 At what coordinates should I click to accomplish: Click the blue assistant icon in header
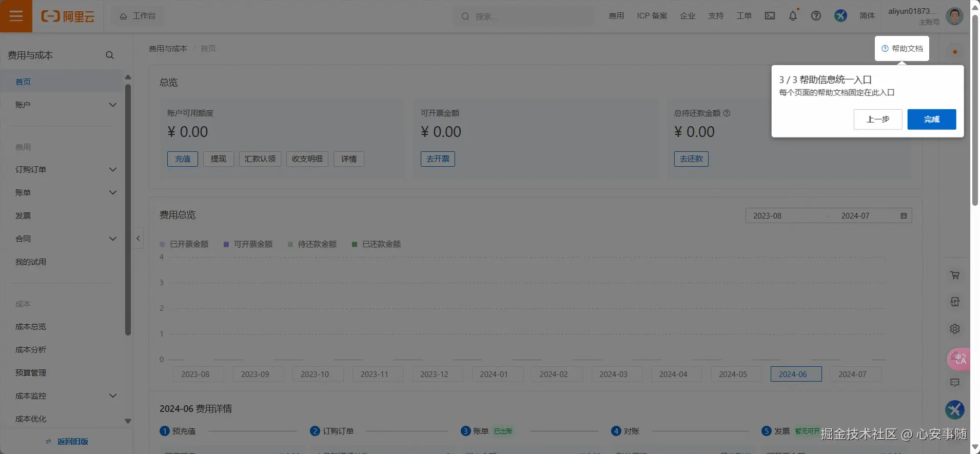pos(840,16)
